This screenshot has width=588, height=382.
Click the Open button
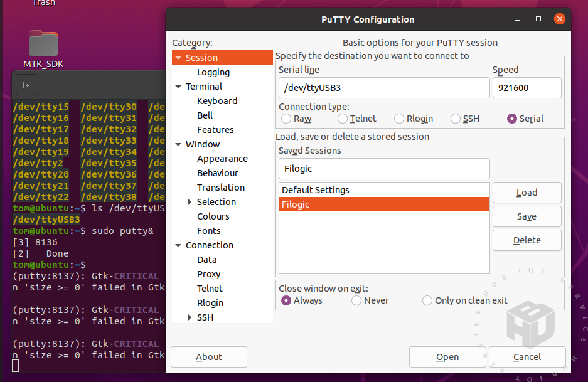[447, 357]
